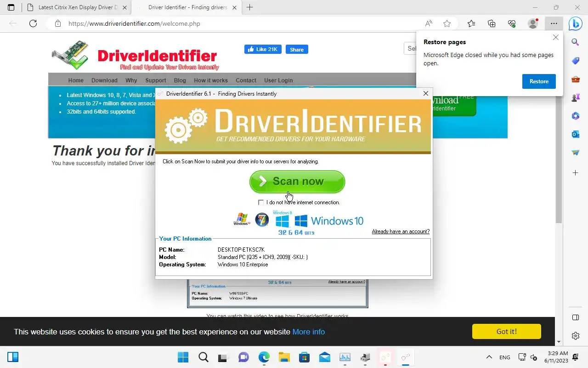Open the Why menu item
The width and height of the screenshot is (588, 368).
(x=131, y=80)
